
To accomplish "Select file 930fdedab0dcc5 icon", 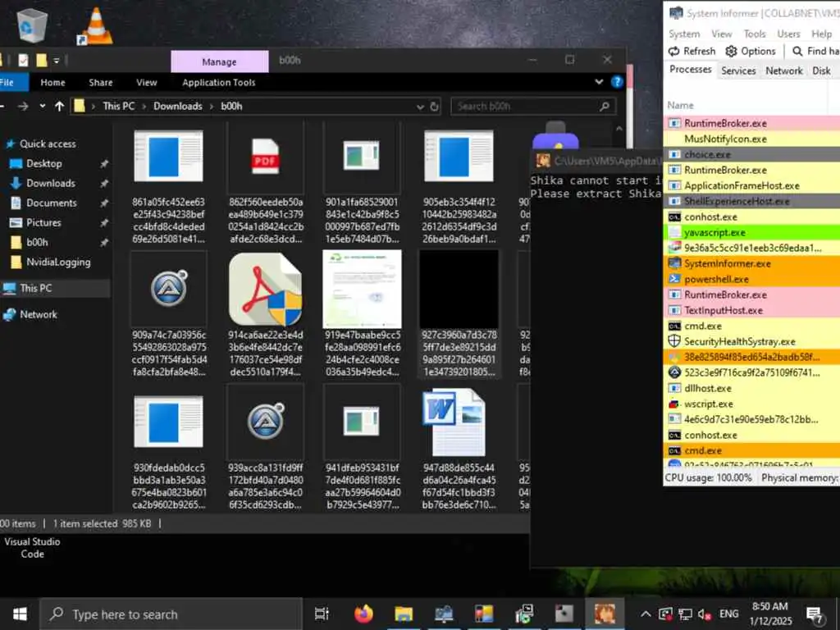I will coord(168,422).
